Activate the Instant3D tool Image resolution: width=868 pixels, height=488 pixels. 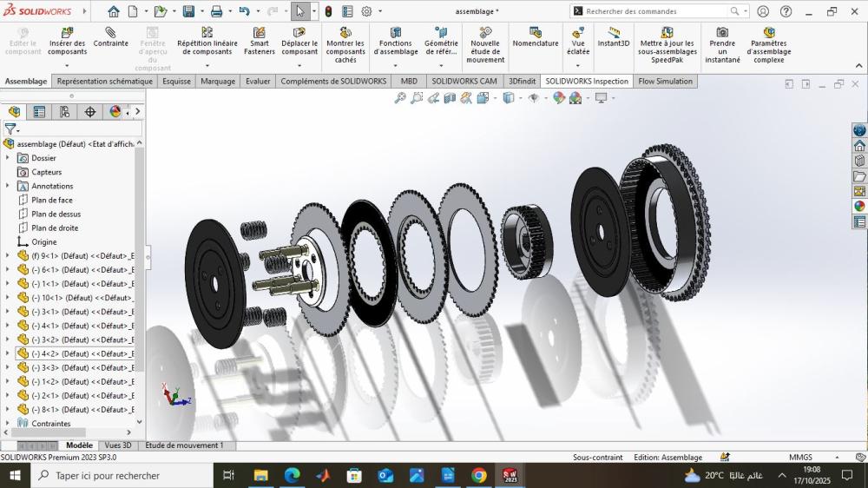(614, 37)
